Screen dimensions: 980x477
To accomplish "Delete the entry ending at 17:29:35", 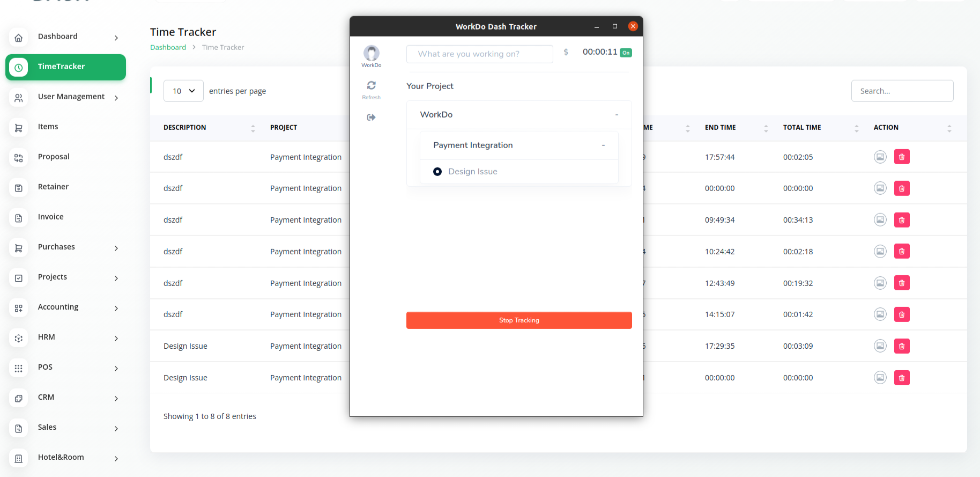I will pos(902,346).
